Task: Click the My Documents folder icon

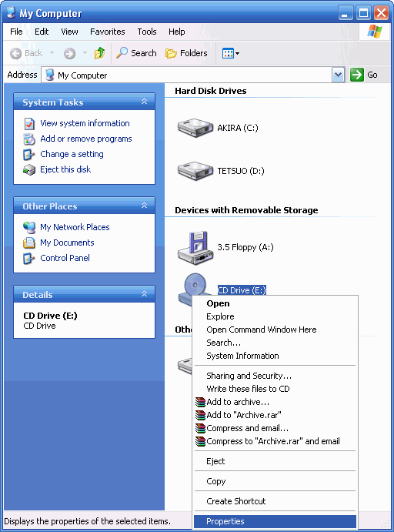Action: point(29,243)
